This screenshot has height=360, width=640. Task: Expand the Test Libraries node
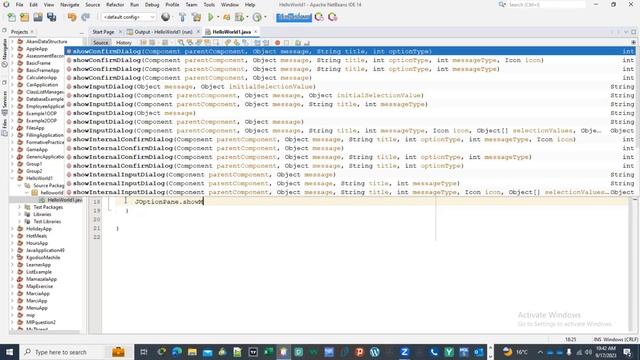pos(19,222)
